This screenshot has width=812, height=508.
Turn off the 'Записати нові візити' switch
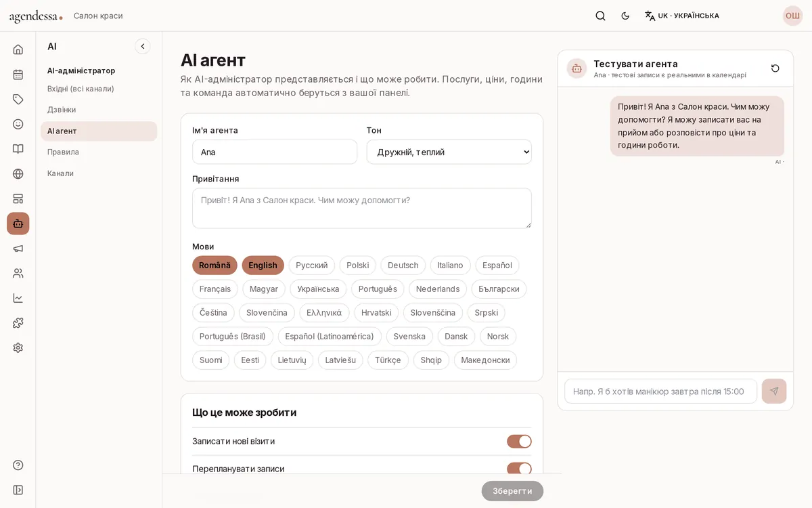click(x=519, y=442)
